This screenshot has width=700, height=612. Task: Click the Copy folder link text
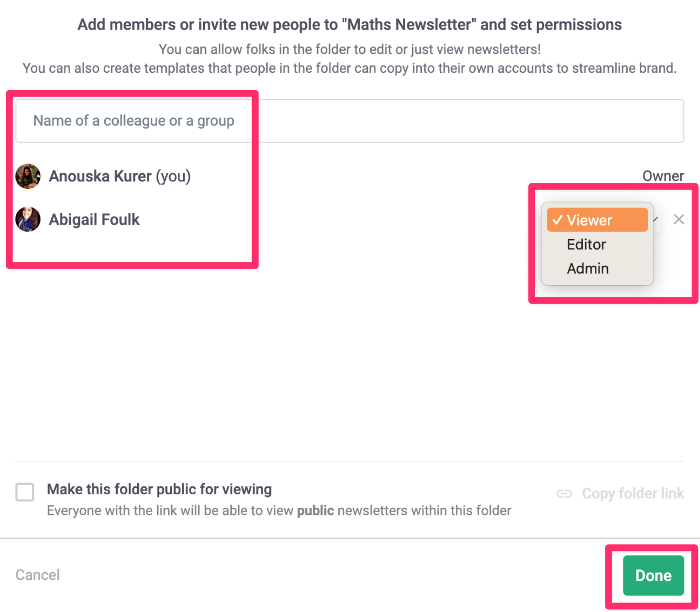tap(633, 494)
